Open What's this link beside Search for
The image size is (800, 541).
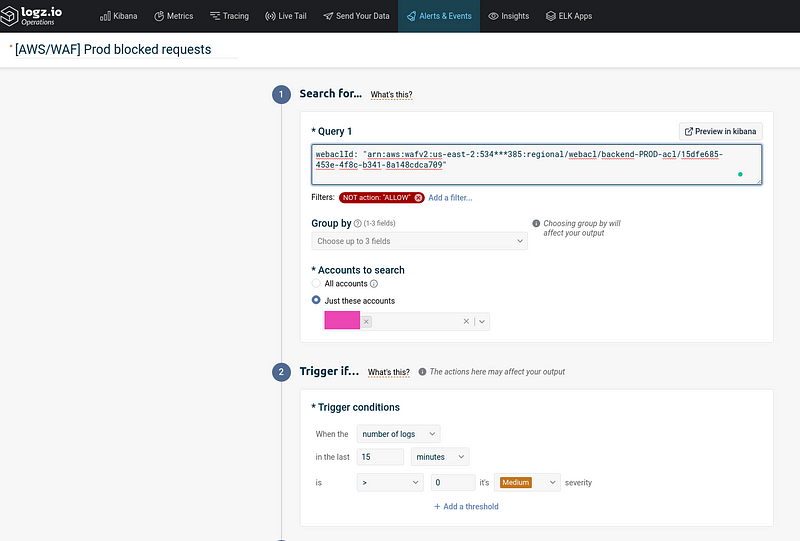point(391,94)
